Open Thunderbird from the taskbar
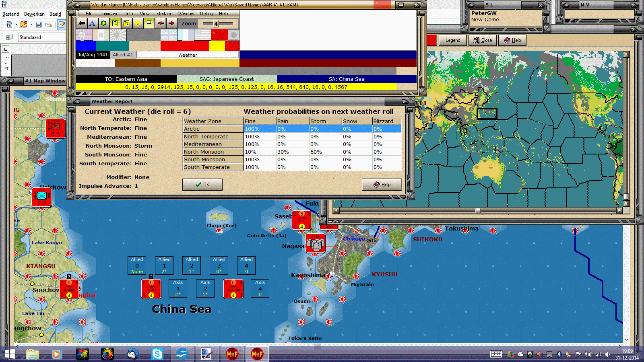Screen dimensions: 644x362 point(132,354)
